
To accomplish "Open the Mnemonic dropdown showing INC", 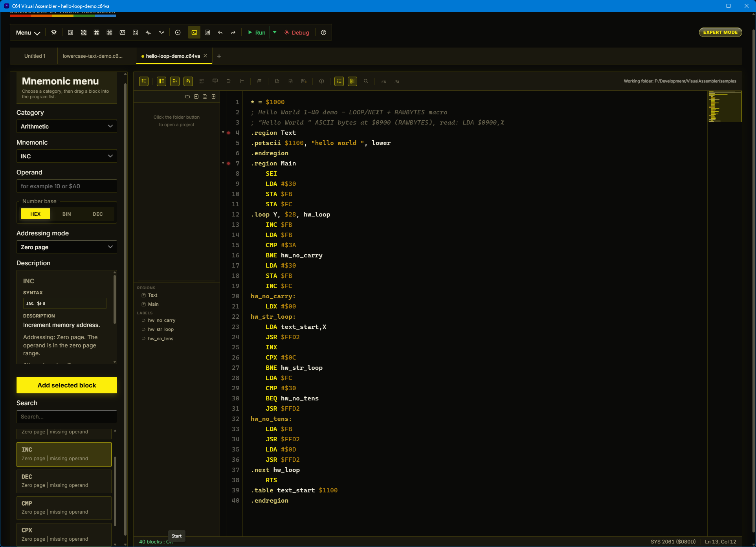I will click(67, 156).
